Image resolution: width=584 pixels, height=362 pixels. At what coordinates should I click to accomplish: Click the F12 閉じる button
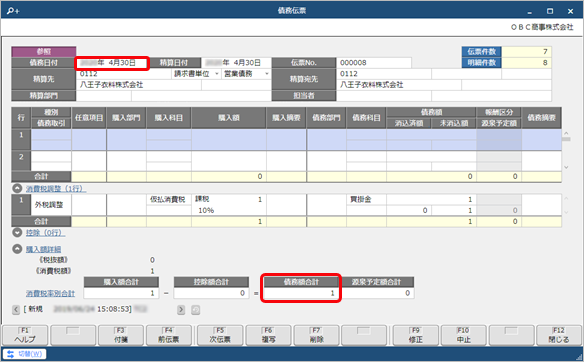(x=559, y=335)
